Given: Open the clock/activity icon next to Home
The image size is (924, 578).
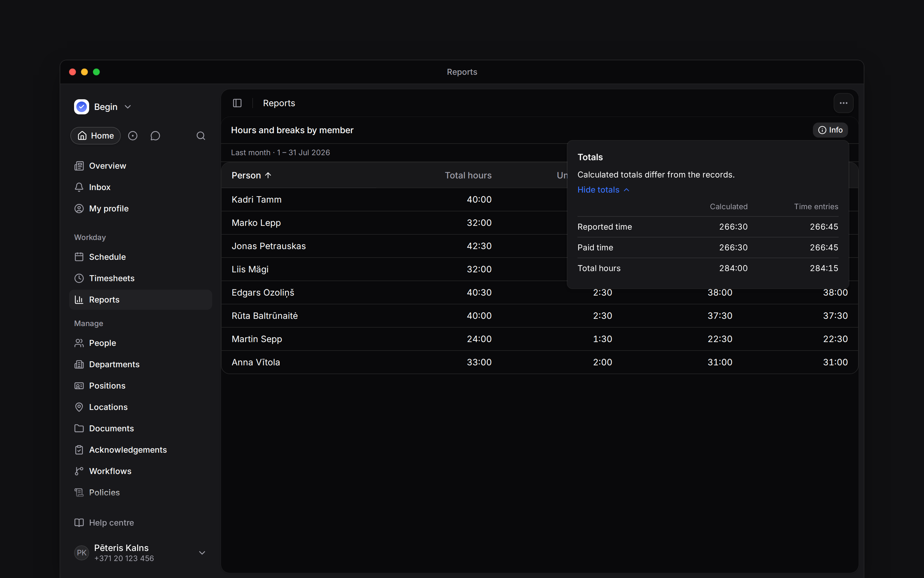Looking at the screenshot, I should 132,136.
